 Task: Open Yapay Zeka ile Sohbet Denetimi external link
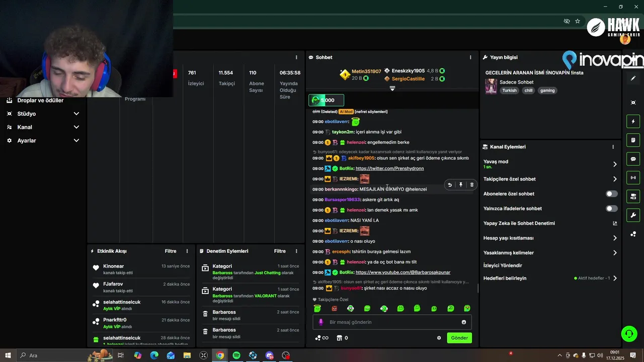pyautogui.click(x=615, y=223)
